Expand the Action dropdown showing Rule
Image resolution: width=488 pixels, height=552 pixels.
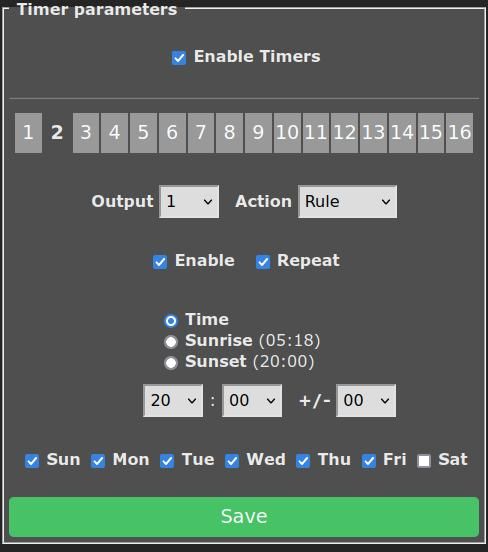[348, 202]
